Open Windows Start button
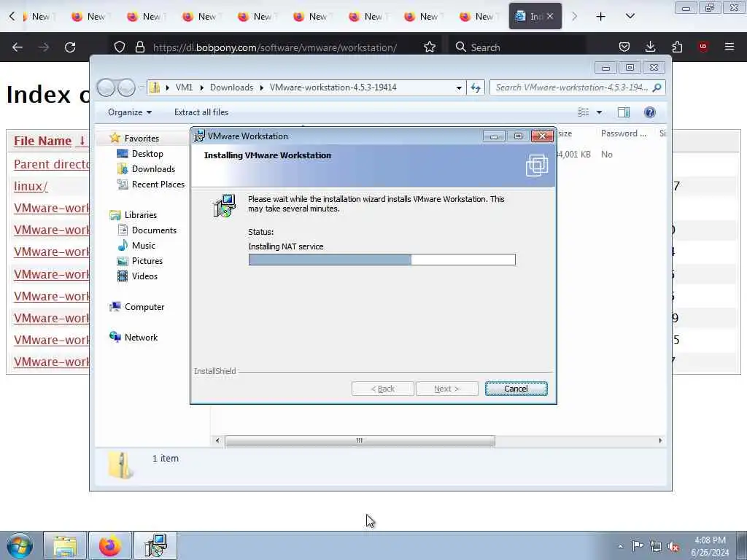The image size is (747, 560). [x=19, y=546]
